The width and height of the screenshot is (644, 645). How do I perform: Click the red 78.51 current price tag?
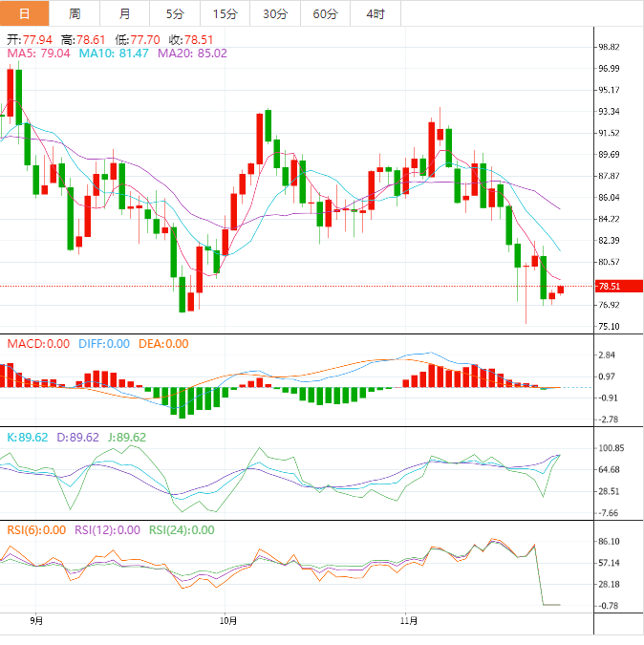pos(609,286)
